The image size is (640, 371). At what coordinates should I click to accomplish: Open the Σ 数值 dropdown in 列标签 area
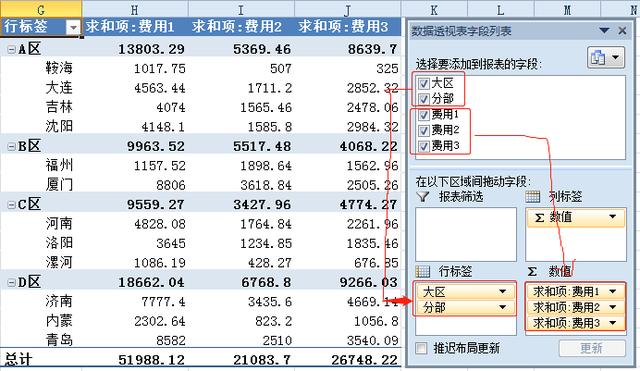[613, 217]
